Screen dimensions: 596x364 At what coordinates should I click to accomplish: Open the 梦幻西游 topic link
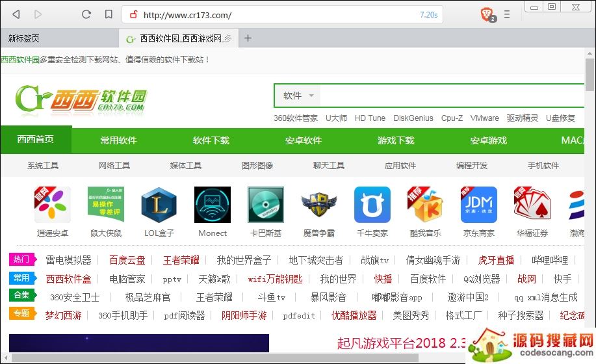(63, 315)
